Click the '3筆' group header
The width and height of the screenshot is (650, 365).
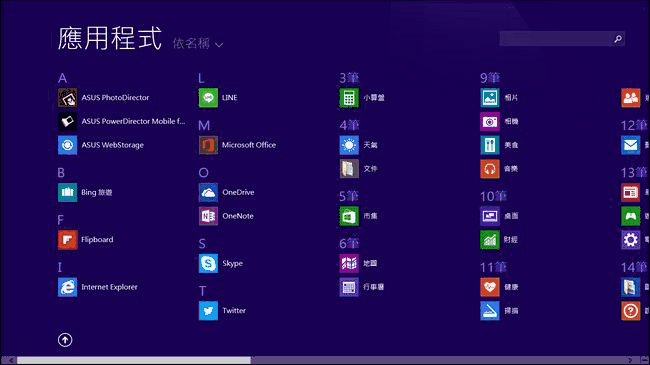(x=349, y=78)
